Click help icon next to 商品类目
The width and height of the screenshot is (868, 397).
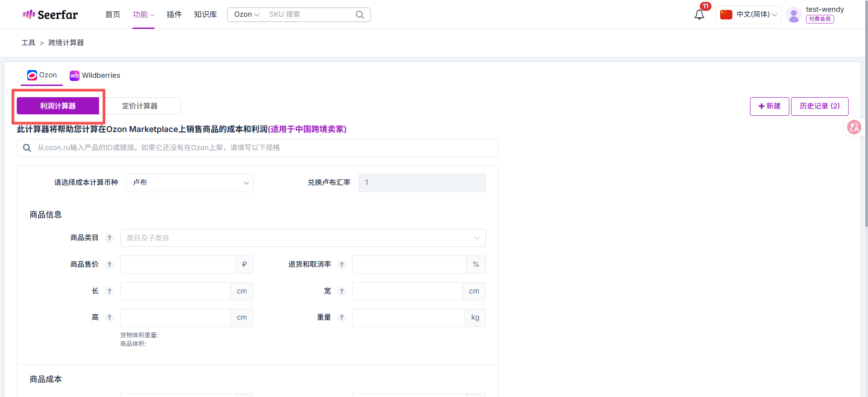pos(109,238)
